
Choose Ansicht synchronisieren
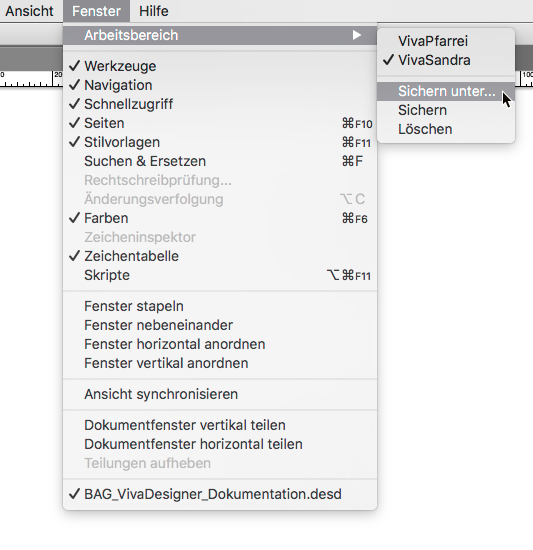220,394
